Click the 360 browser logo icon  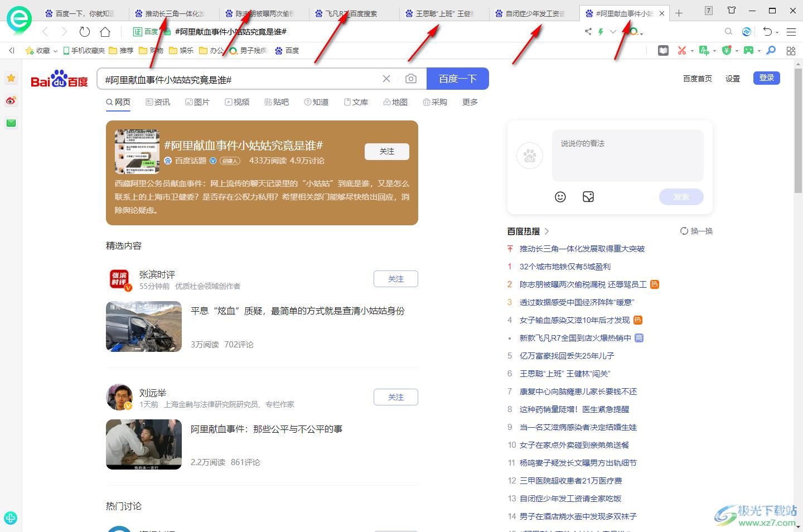[18, 20]
